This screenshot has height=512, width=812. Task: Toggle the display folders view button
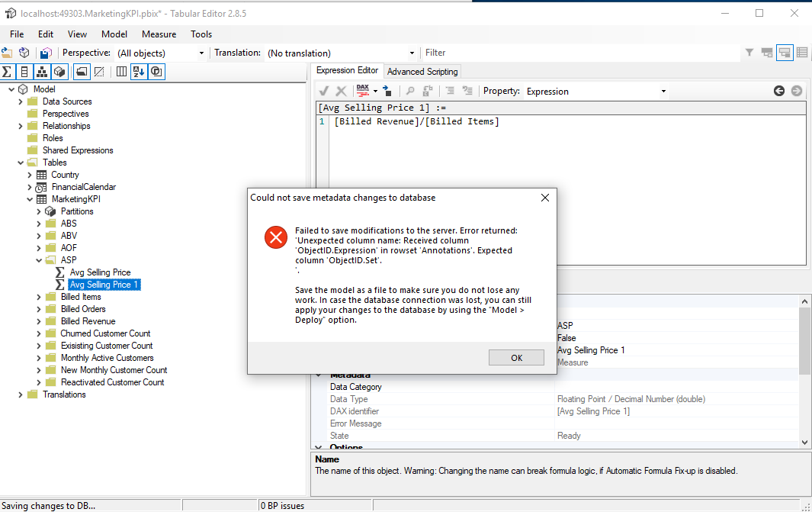(82, 71)
